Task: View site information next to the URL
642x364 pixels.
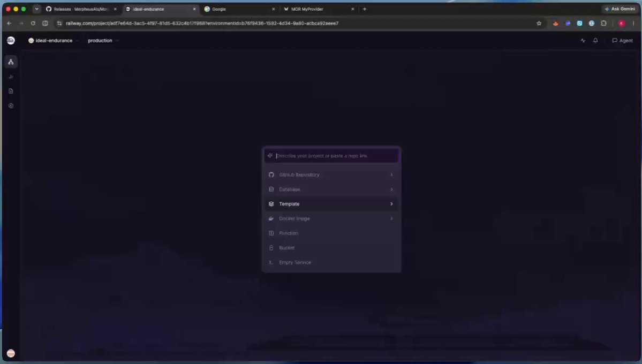Action: [x=59, y=24]
